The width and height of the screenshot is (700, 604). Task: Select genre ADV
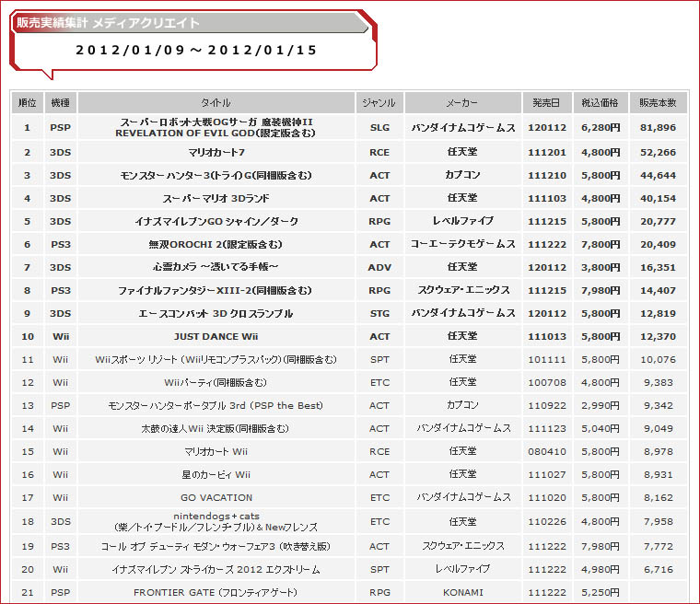[379, 267]
